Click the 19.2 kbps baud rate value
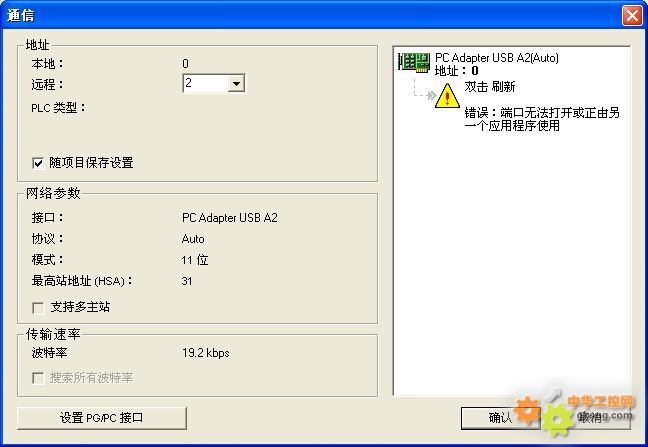The width and height of the screenshot is (648, 447). pos(205,353)
